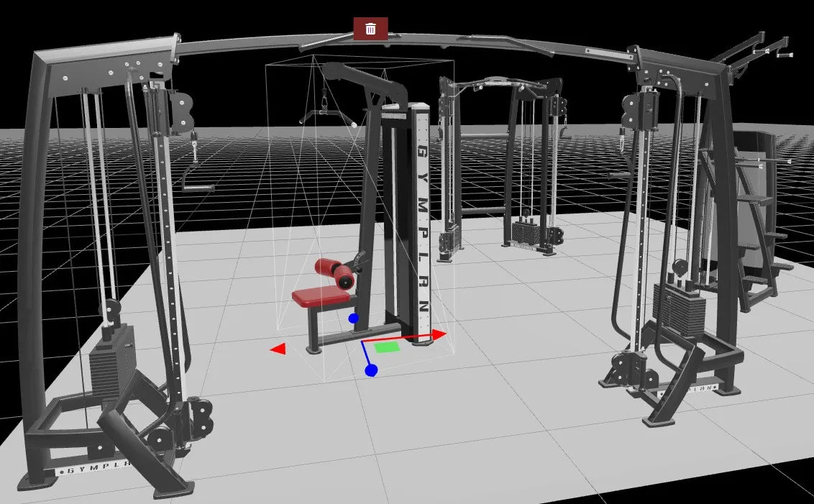Viewport: 814px width, 504px height.
Task: Click the white GYMPLAN vertical column
Action: pyautogui.click(x=422, y=223)
